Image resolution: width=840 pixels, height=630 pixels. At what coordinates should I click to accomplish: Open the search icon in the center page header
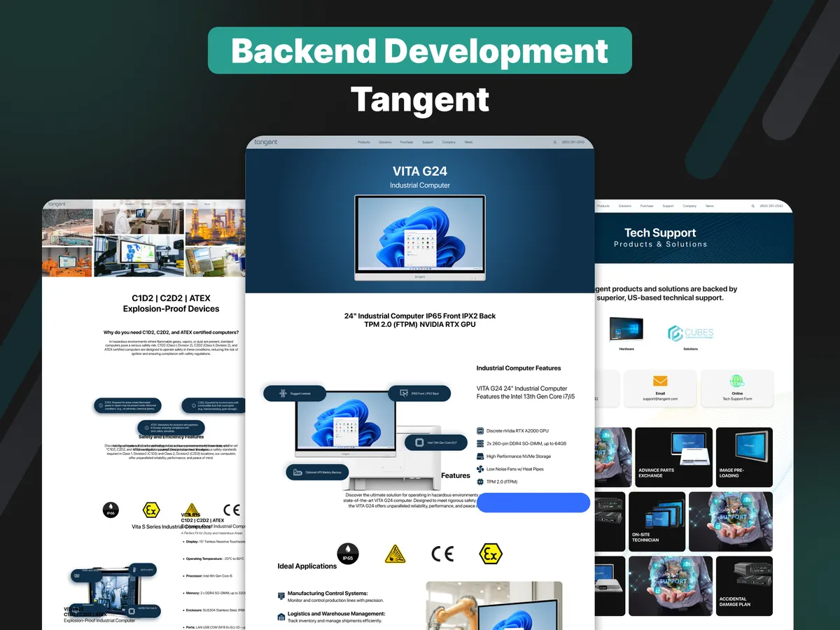tap(555, 142)
